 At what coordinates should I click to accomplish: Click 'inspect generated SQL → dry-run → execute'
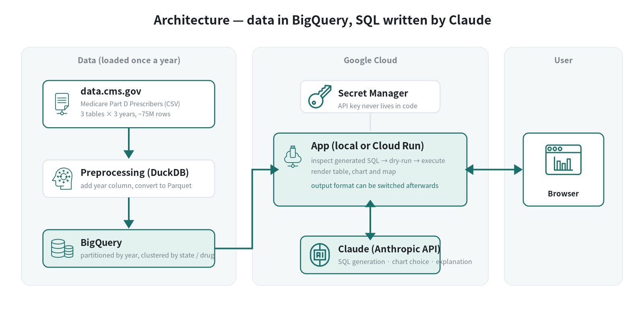click(x=378, y=161)
